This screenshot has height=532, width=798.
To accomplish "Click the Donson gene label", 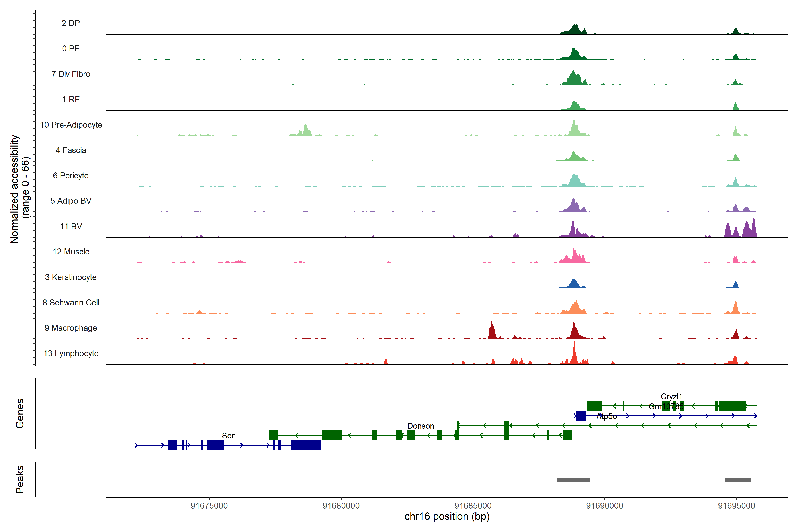I will pyautogui.click(x=420, y=426).
